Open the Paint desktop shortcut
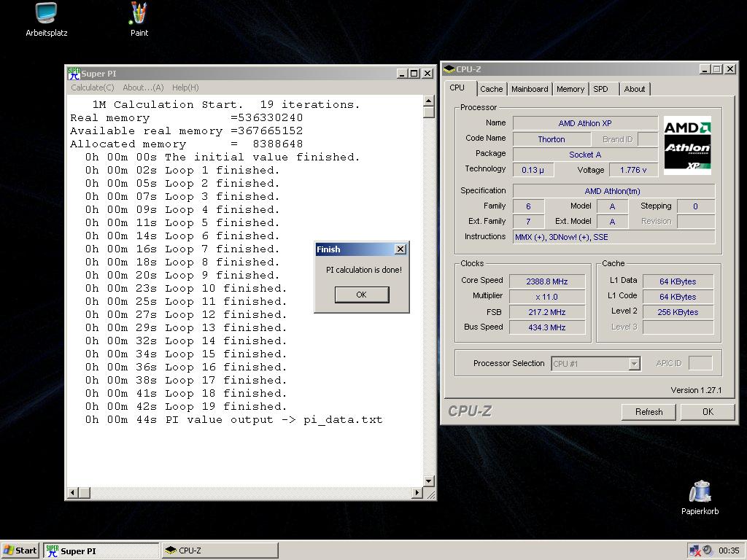 [139, 15]
